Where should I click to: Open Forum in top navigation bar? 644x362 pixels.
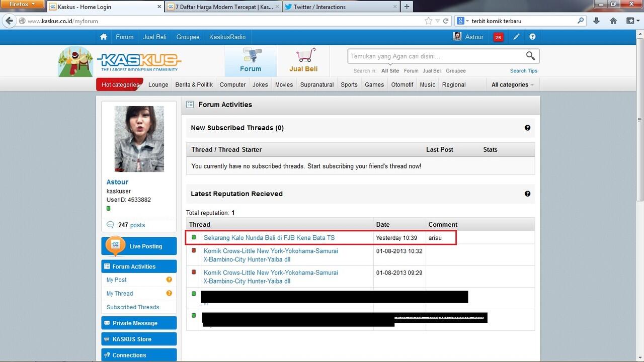124,37
